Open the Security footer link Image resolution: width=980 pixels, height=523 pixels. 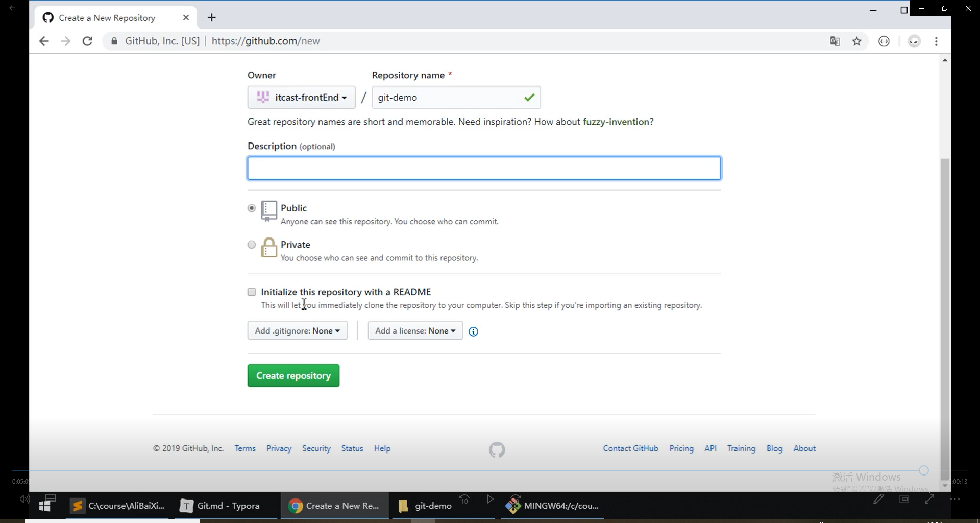coord(316,448)
